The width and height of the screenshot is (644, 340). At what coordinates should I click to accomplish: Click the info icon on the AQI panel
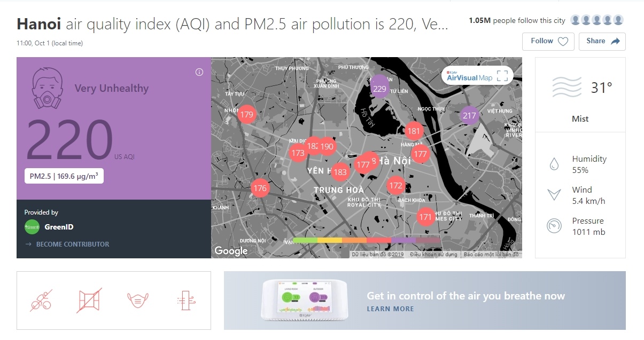[199, 73]
